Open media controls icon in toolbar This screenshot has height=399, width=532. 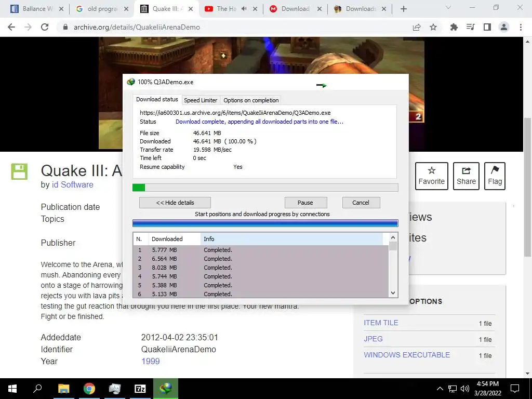tap(470, 27)
